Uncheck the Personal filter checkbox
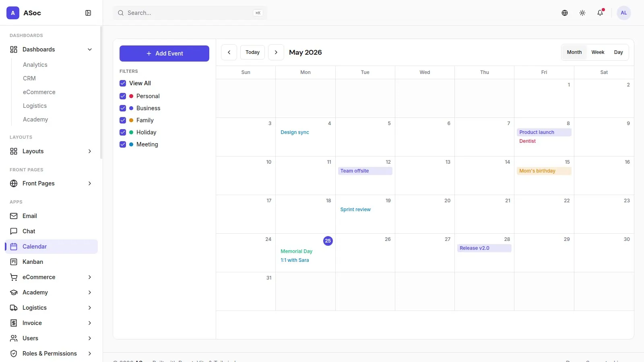 123,96
